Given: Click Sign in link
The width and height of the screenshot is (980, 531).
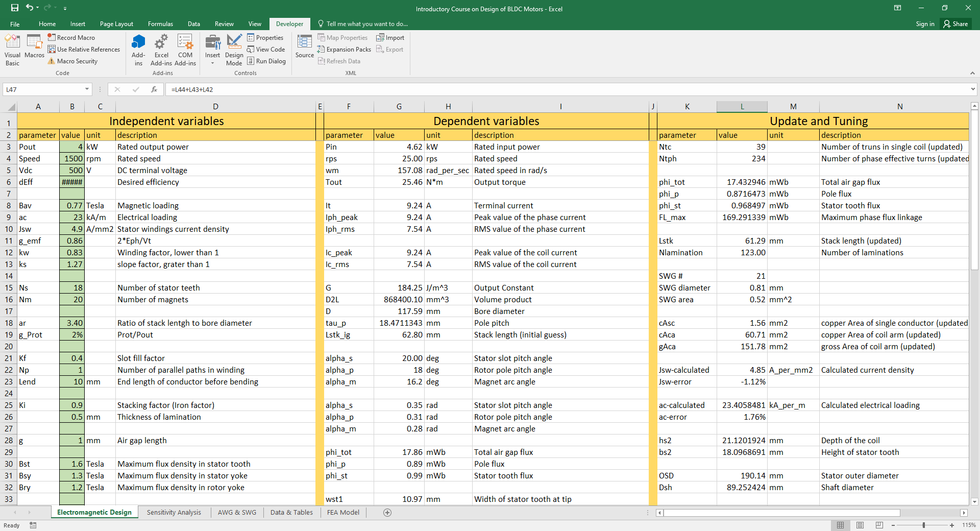Looking at the screenshot, I should (x=925, y=24).
